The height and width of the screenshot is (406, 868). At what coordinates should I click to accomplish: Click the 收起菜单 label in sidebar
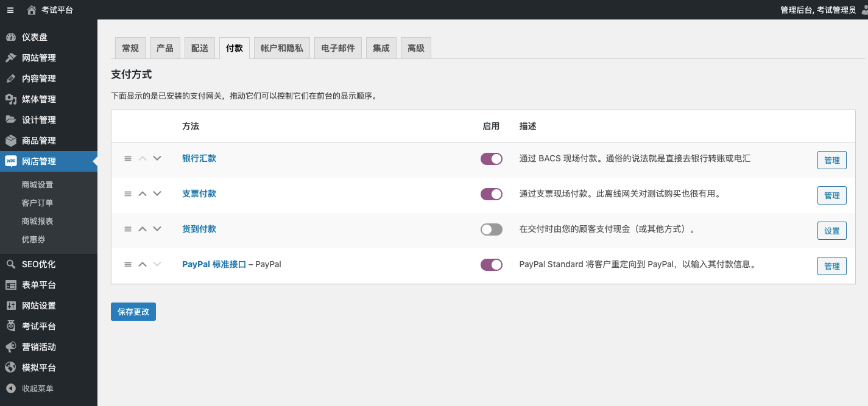pos(38,388)
